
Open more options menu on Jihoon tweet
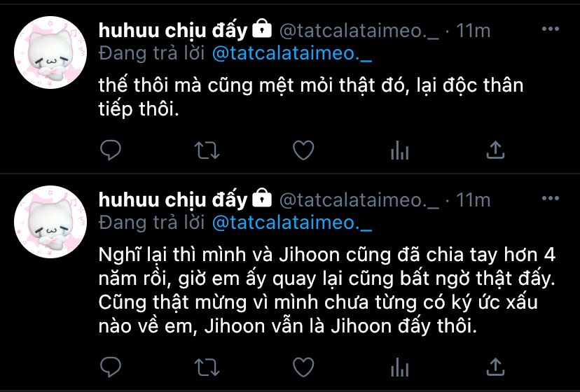tap(550, 198)
